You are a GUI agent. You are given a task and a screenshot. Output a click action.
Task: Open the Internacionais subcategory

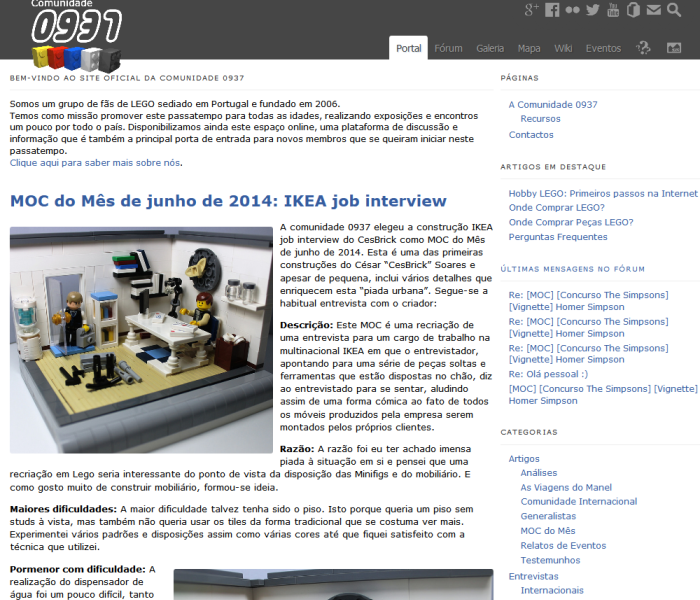point(552,590)
